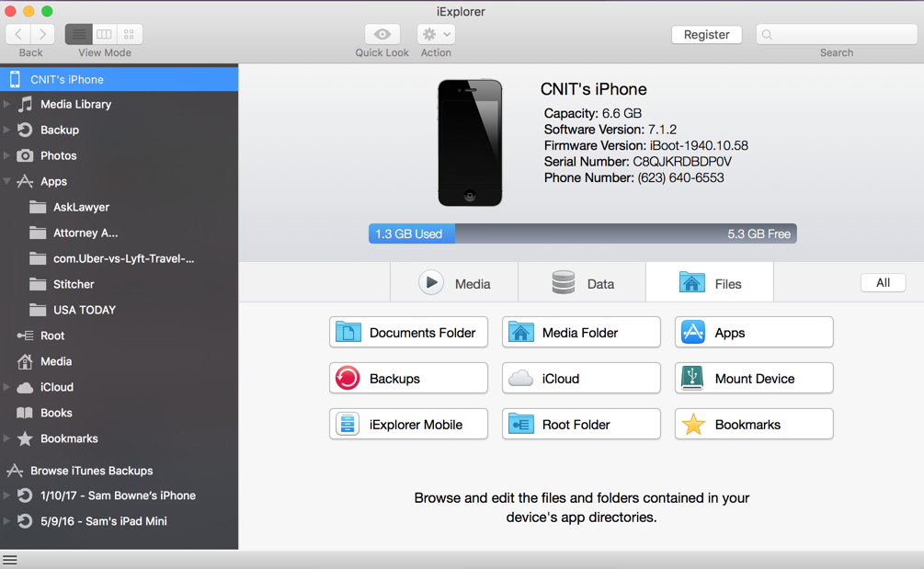
Task: Click the Media house icon in sidebar
Action: 25,361
